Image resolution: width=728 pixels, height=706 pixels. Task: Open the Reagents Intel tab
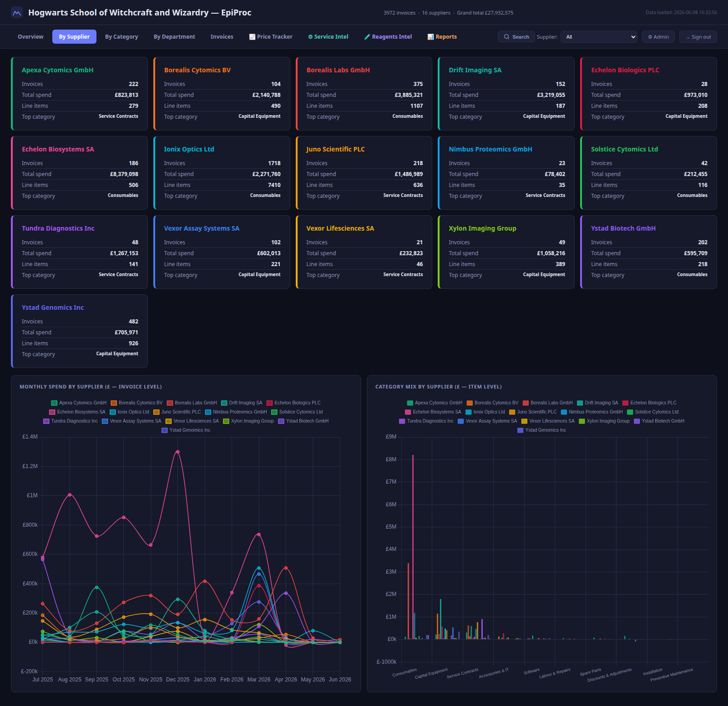pyautogui.click(x=388, y=37)
